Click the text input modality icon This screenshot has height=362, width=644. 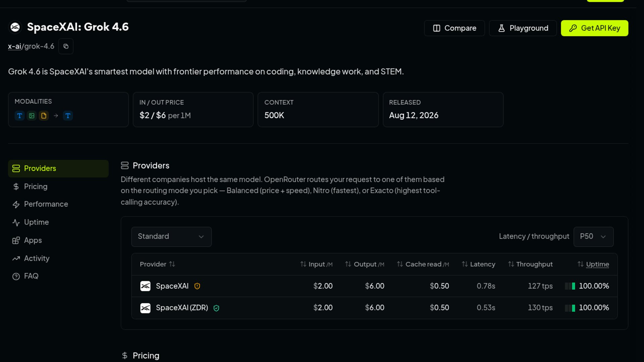click(x=19, y=116)
